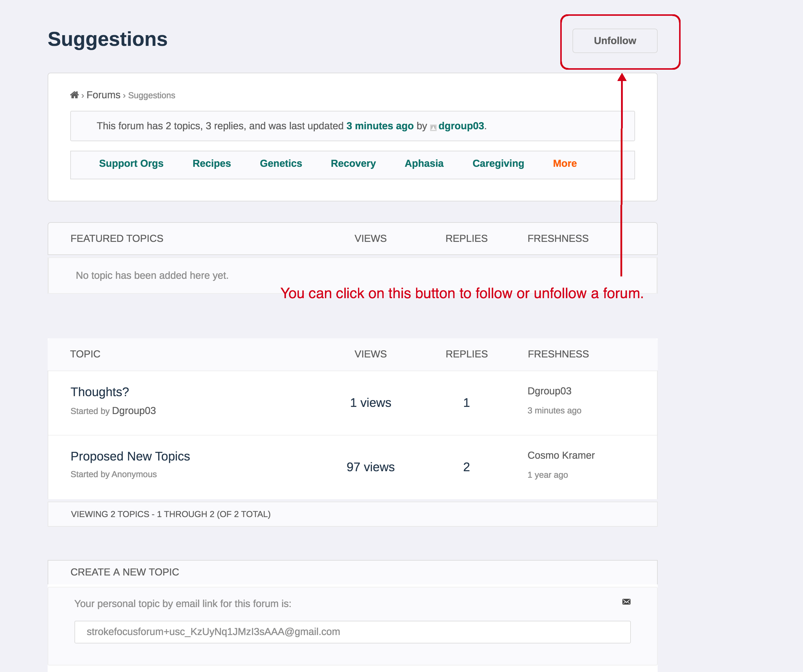Open the Forums breadcrumb link
The height and width of the screenshot is (672, 803).
coord(103,95)
